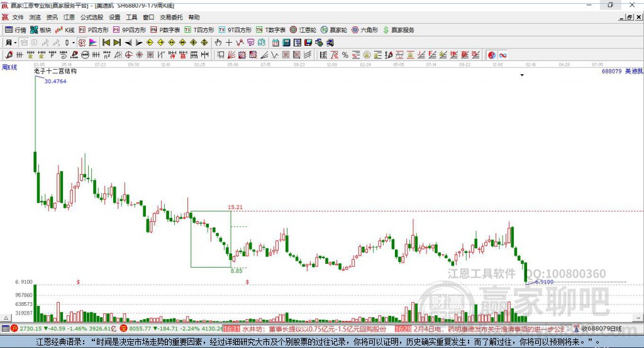This screenshot has height=348, width=644.
Task: Toggle the red-blue infinity loop button
Action: [x=502, y=55]
